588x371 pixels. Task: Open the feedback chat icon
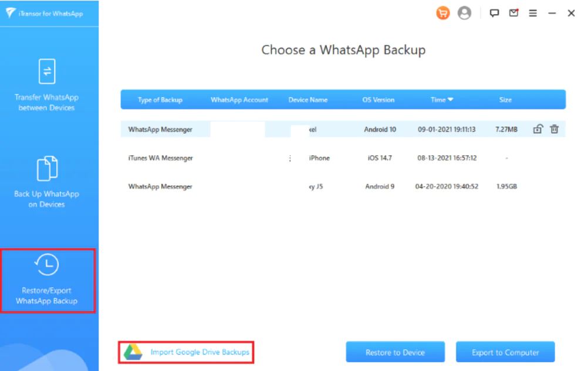click(494, 12)
